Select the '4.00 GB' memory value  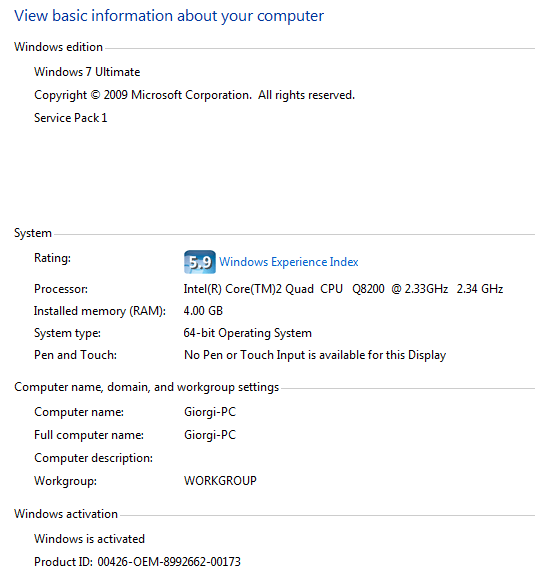point(203,311)
